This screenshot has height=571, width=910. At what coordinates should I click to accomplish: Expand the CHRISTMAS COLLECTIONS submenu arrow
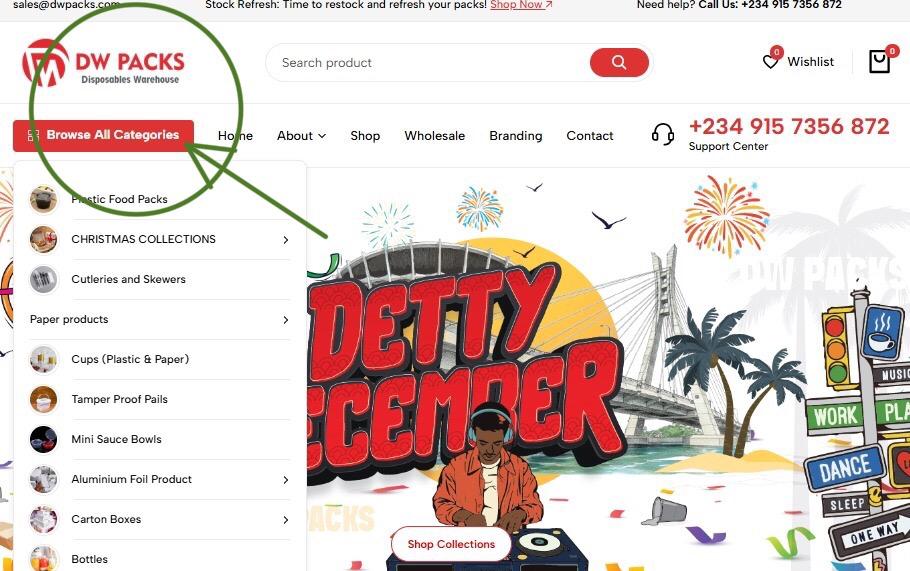pos(286,240)
